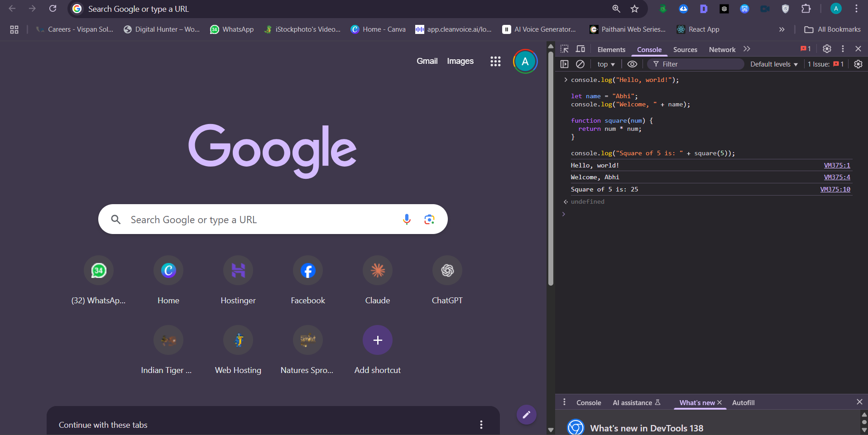The image size is (868, 435).
Task: Open DevTools settings gear
Action: point(827,49)
